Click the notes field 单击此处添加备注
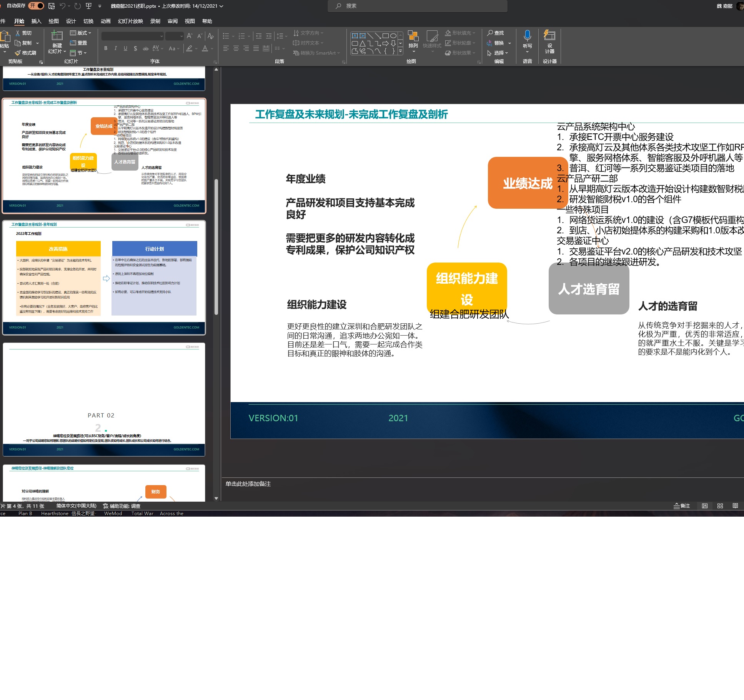 click(248, 484)
